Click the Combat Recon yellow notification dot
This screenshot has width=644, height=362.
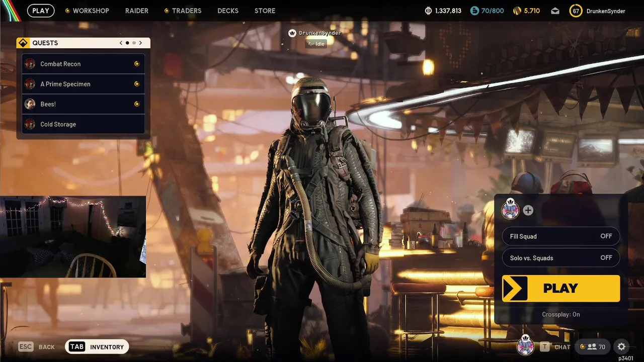pos(136,64)
